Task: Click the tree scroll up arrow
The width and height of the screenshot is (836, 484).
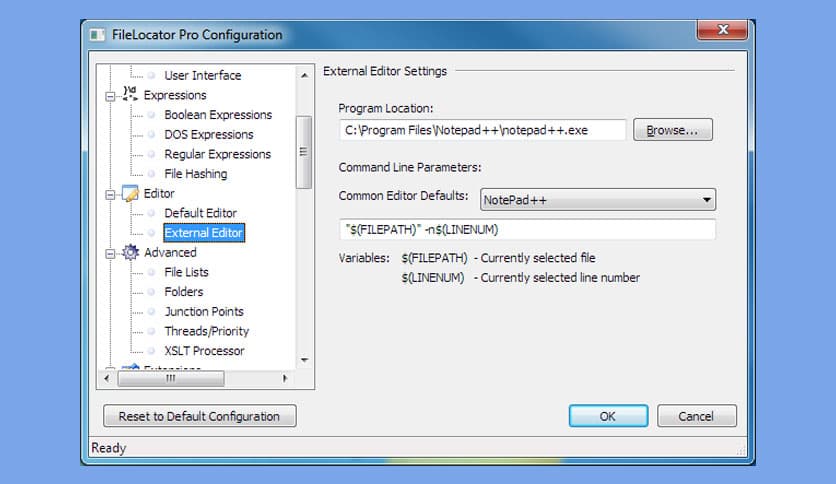Action: point(304,76)
